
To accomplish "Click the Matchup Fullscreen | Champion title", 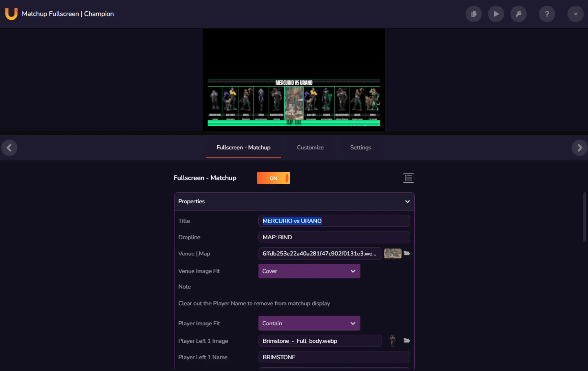I will click(68, 14).
